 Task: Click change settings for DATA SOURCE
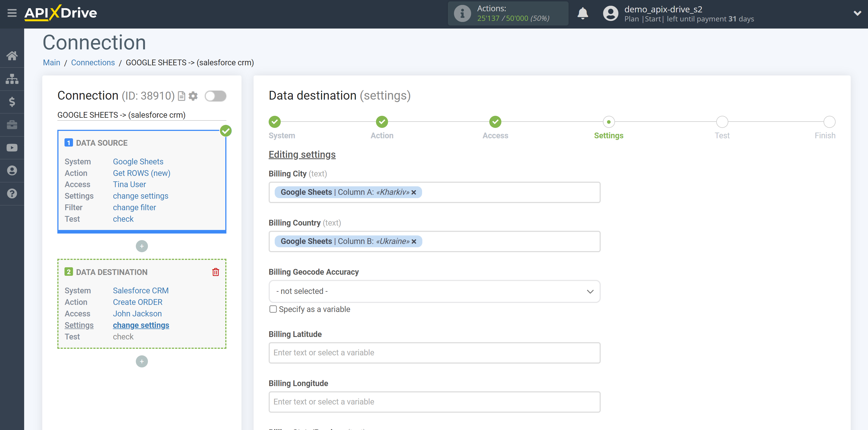point(139,196)
